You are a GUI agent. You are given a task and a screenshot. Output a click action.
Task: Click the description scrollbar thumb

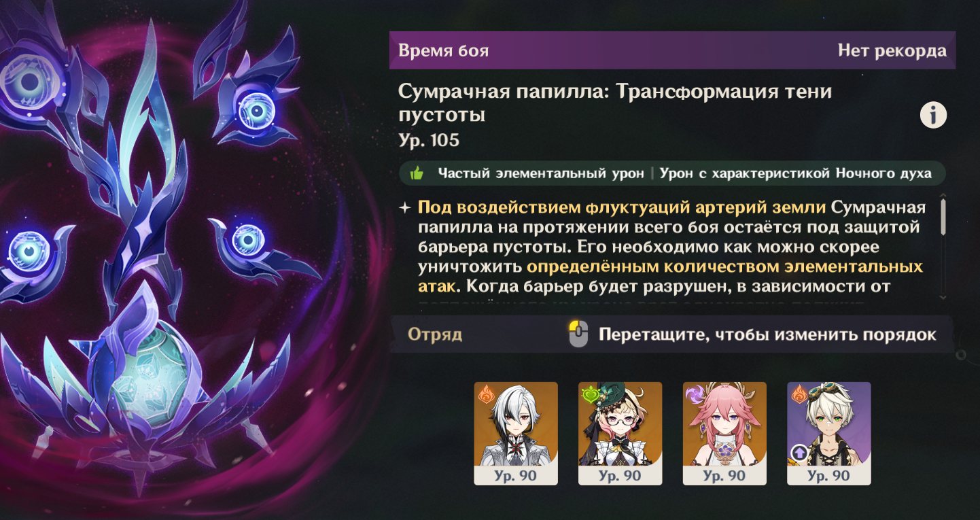click(x=943, y=218)
